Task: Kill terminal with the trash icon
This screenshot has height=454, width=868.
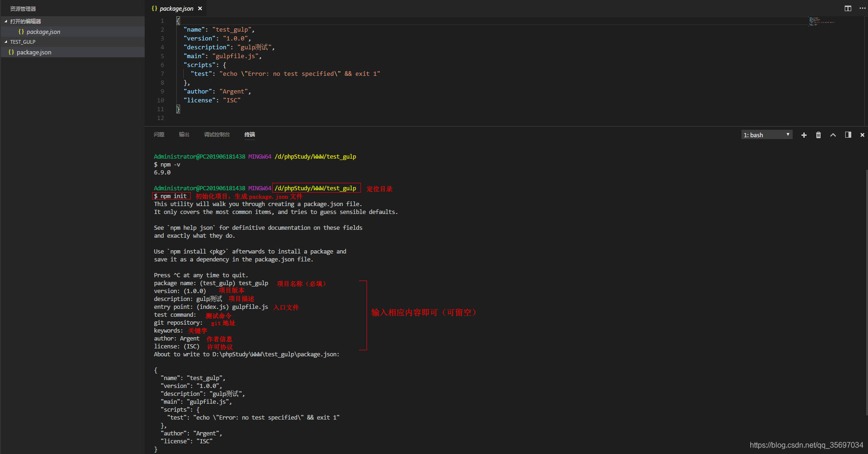Action: pyautogui.click(x=818, y=135)
